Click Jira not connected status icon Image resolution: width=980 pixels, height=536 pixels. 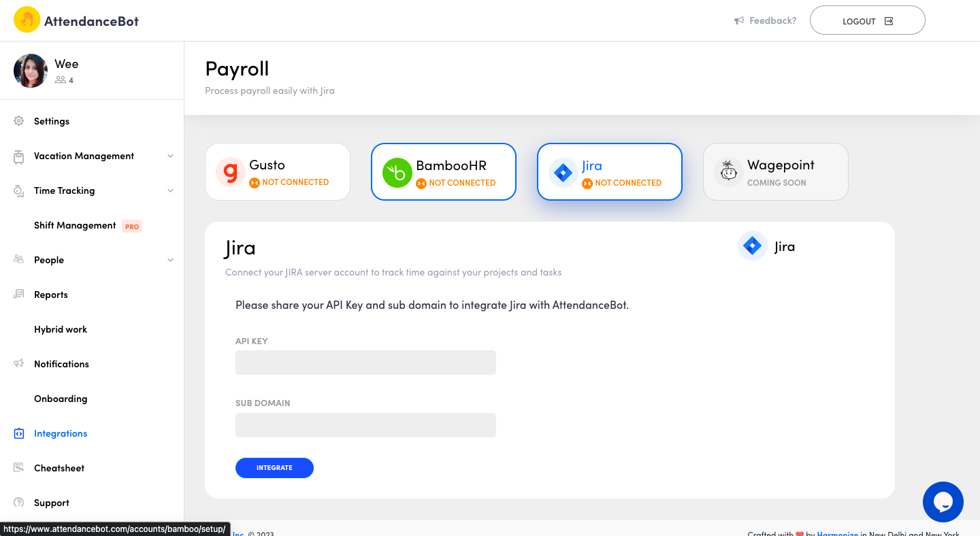coord(587,183)
